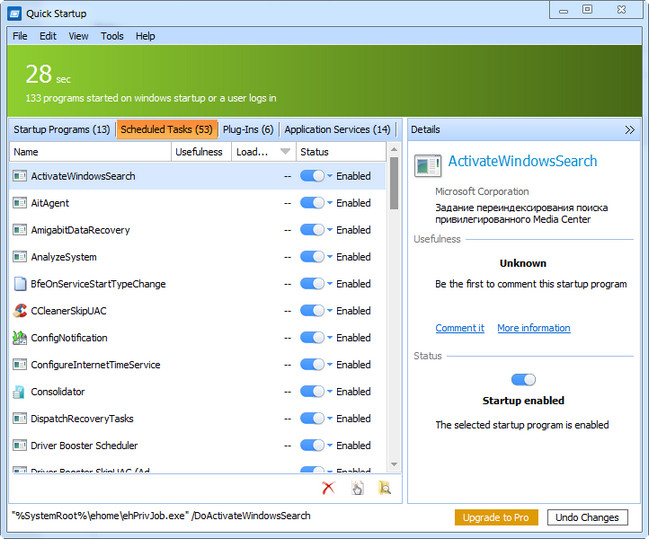Screen dimensions: 649x539
Task: Open the More information link
Action: coord(533,328)
